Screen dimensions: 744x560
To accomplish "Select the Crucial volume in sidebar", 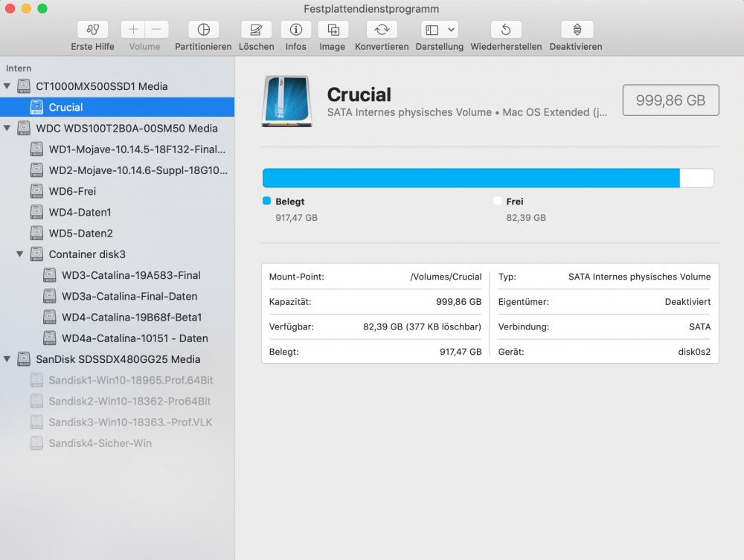I will pos(118,107).
